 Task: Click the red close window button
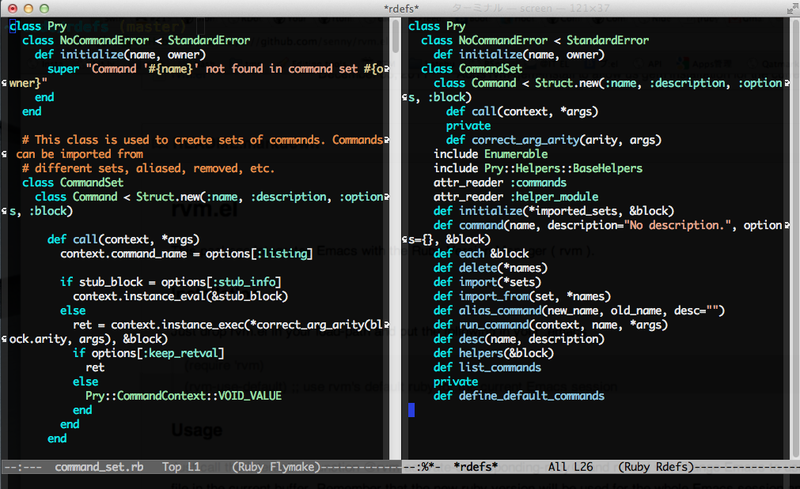pos(13,8)
